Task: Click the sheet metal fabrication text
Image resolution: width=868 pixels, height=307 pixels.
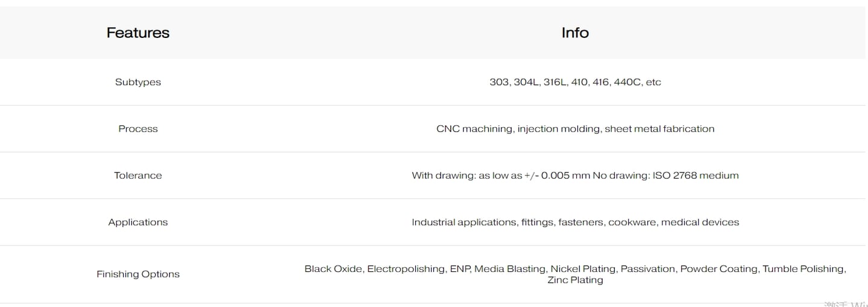Action: tap(659, 128)
